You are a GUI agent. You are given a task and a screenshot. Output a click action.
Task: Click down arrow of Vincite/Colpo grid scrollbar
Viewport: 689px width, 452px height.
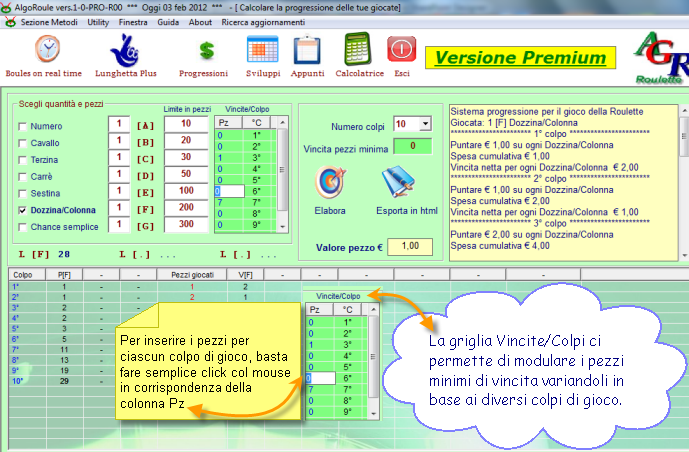pyautogui.click(x=283, y=227)
